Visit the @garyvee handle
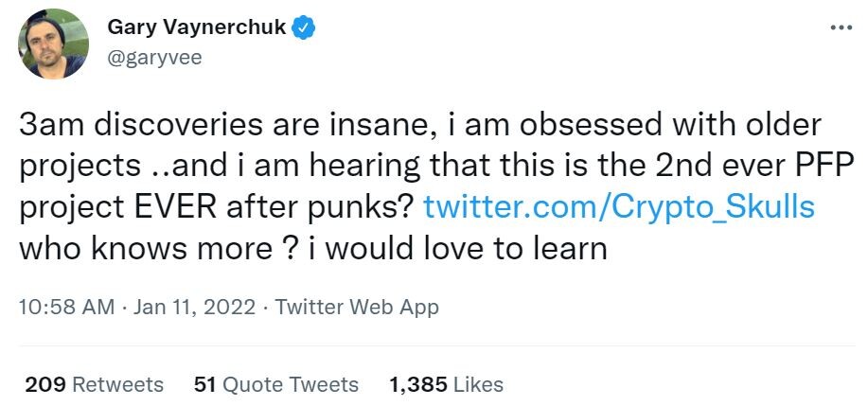Viewport: 868px width, 406px height. [154, 58]
